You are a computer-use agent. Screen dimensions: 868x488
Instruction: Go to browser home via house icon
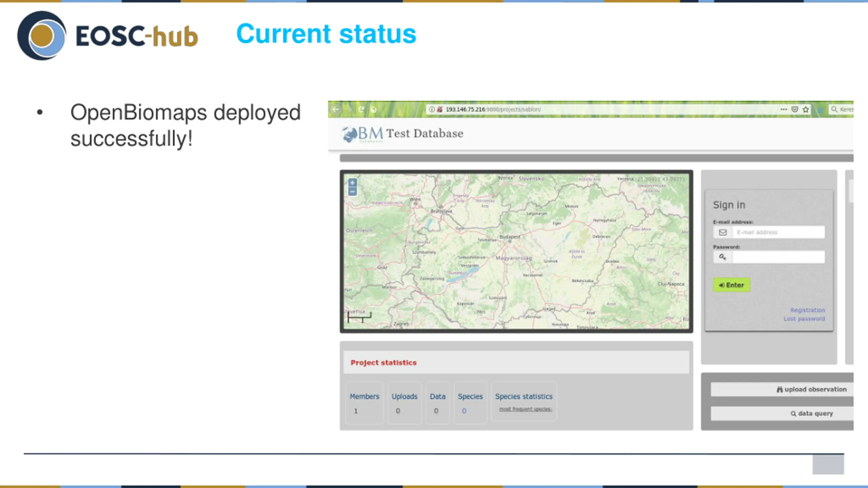374,109
